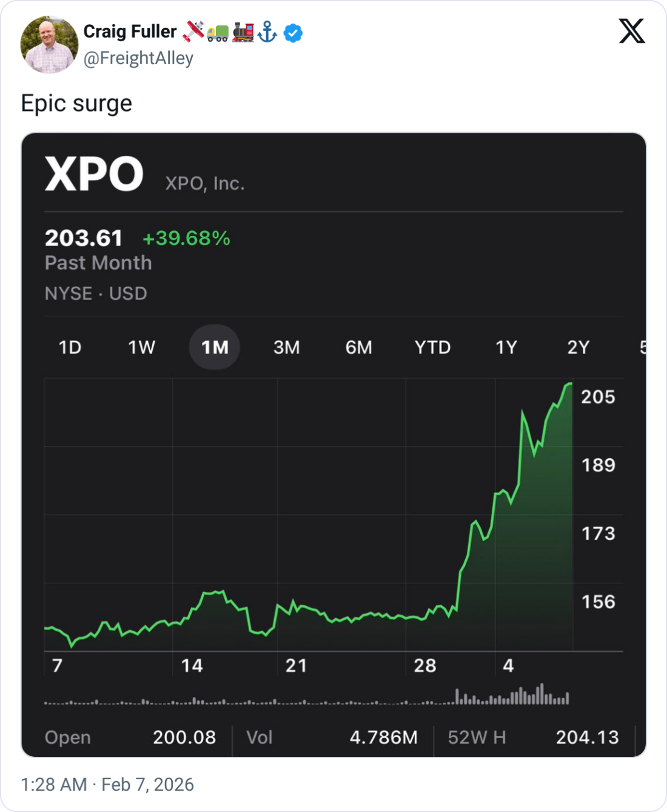The width and height of the screenshot is (667, 812).
Task: Select the YTD range tab
Action: point(432,347)
